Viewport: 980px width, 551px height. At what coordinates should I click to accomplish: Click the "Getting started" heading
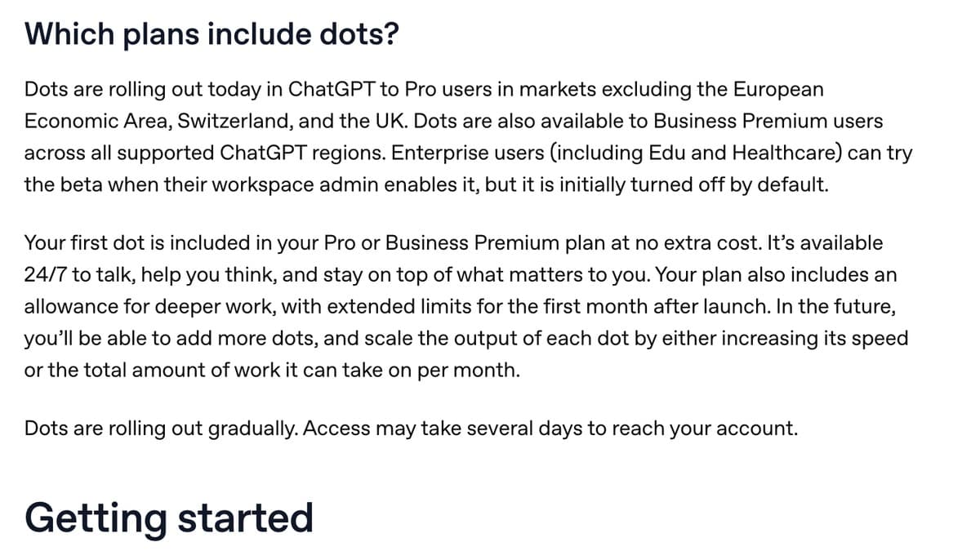(169, 518)
